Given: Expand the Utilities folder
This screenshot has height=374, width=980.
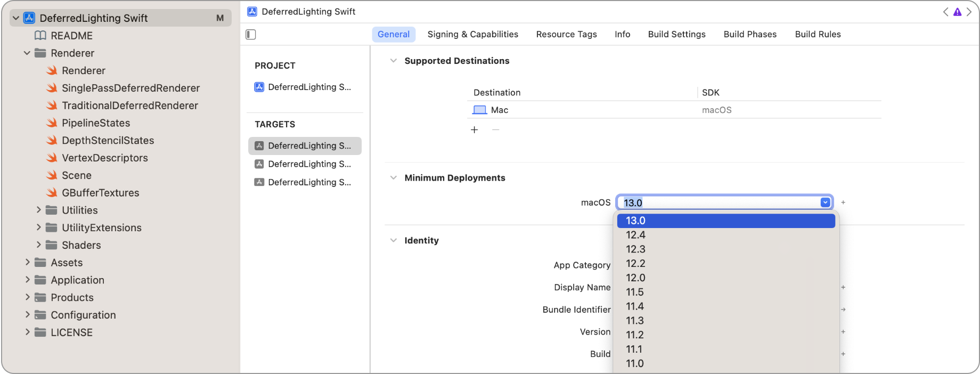Looking at the screenshot, I should tap(38, 210).
